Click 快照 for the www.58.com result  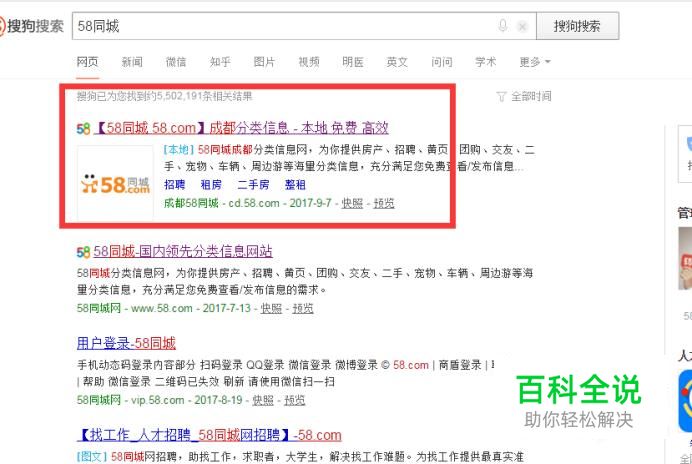coord(271,308)
